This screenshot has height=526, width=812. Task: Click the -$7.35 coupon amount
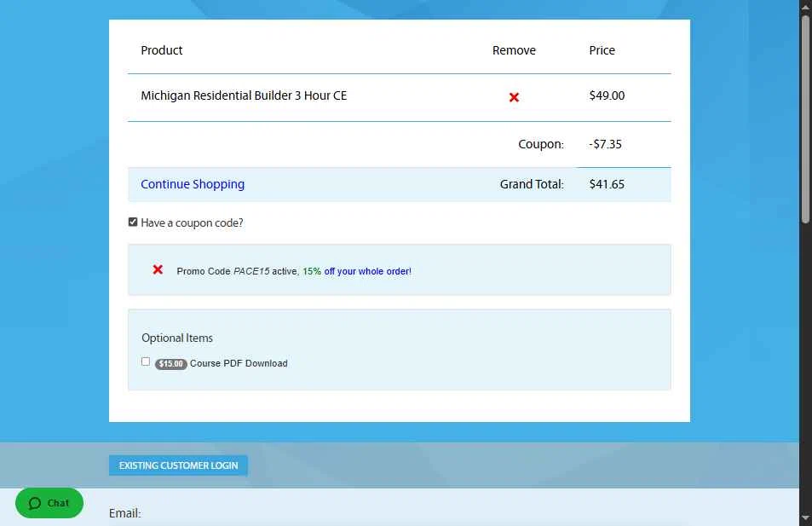605,144
